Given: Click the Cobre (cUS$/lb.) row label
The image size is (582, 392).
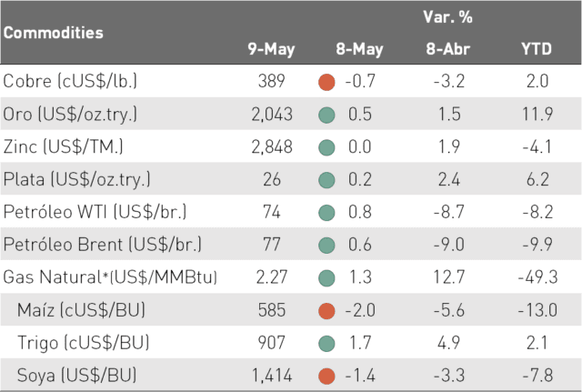Looking at the screenshot, I should coord(70,81).
